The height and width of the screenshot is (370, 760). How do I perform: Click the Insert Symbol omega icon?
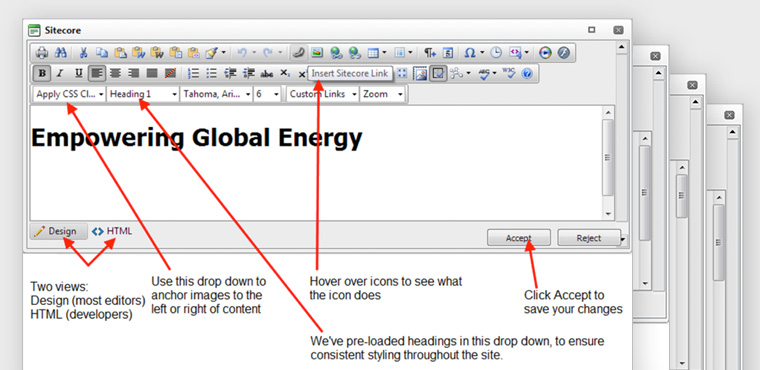coord(470,52)
